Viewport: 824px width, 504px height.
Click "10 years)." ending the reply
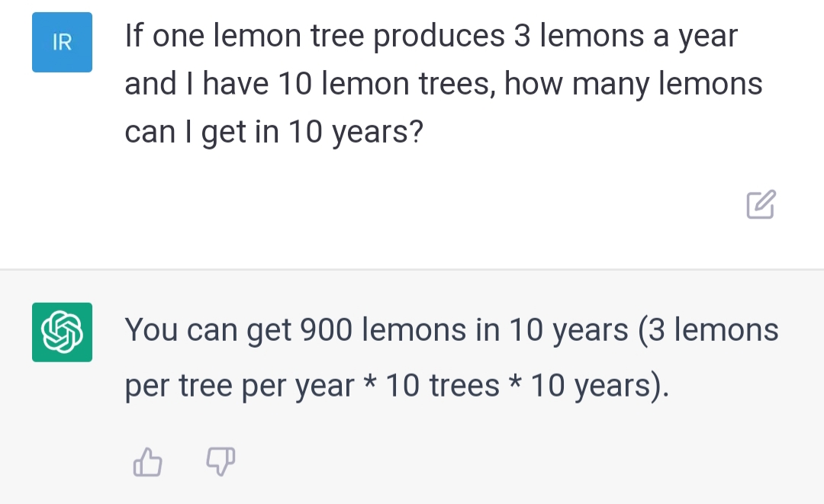point(600,387)
